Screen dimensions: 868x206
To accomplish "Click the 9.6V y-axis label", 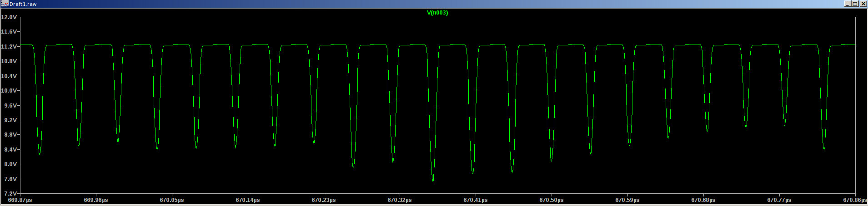I will coord(10,106).
